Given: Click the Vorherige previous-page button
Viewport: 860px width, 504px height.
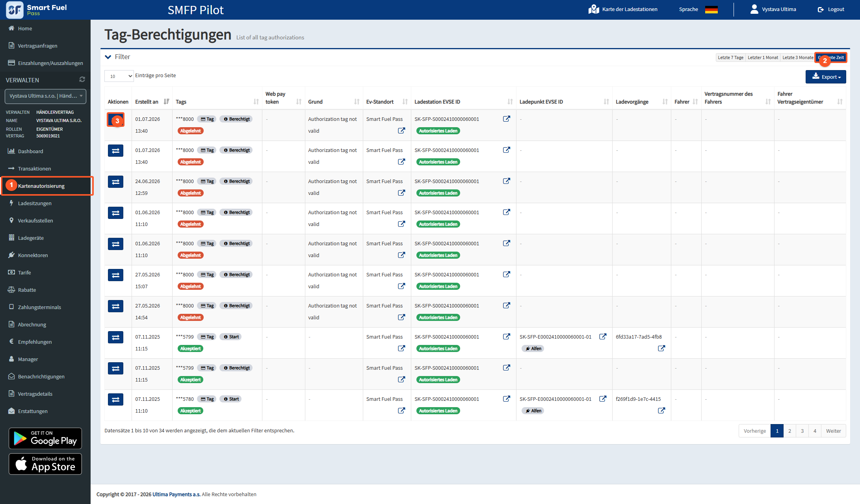Looking at the screenshot, I should pyautogui.click(x=755, y=431).
